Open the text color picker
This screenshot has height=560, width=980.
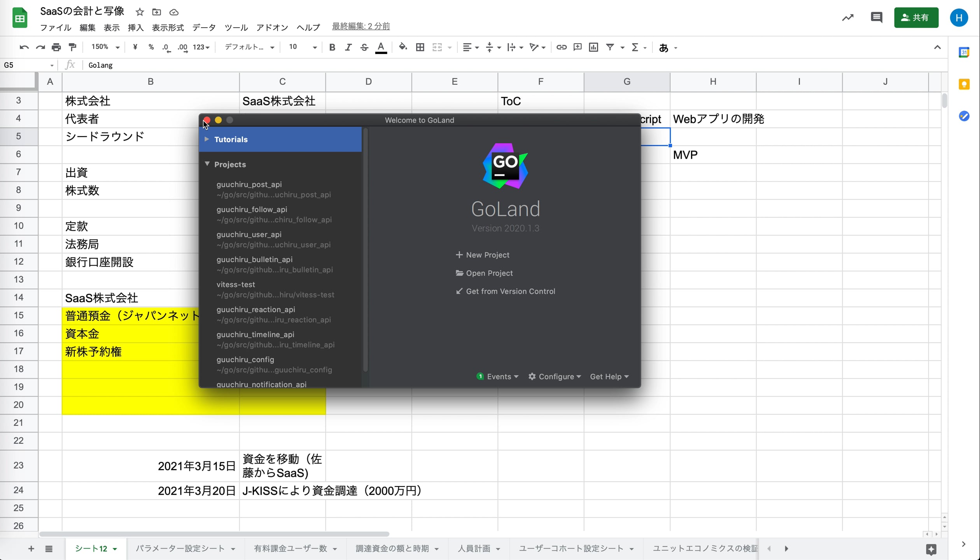[x=381, y=47]
